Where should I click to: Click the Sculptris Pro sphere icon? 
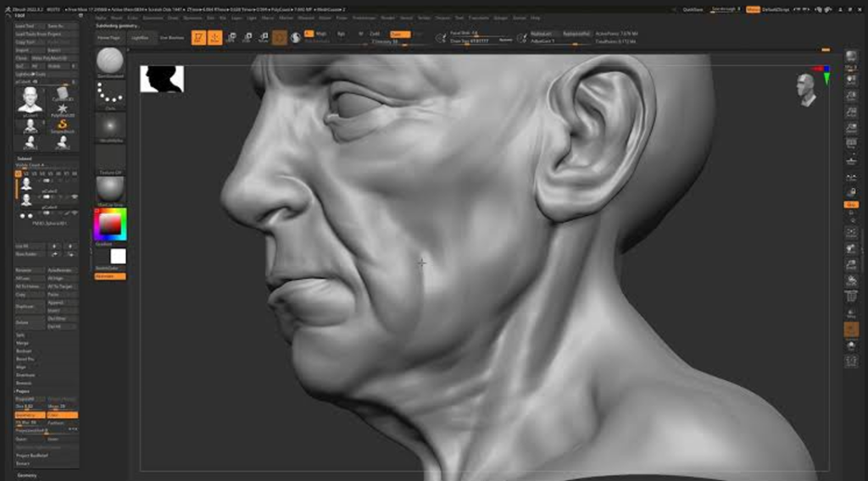[x=296, y=37]
